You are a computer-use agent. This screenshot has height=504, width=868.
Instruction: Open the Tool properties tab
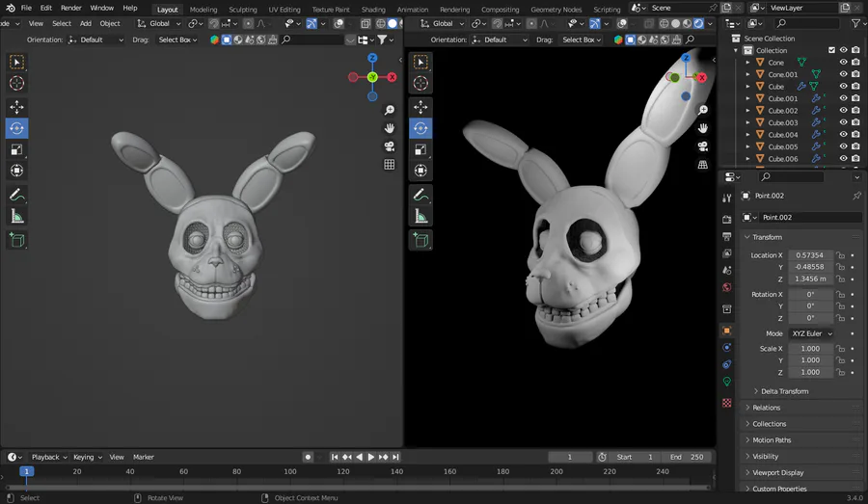[x=727, y=199]
